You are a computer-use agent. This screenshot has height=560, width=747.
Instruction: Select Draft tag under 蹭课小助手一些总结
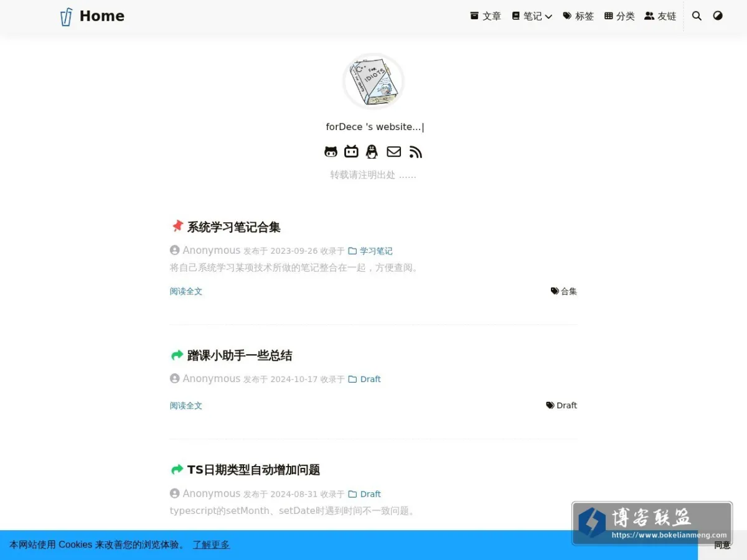click(x=561, y=406)
